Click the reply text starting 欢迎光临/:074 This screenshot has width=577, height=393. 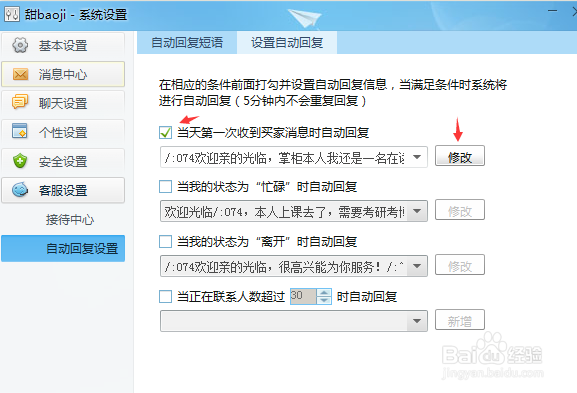284,212
